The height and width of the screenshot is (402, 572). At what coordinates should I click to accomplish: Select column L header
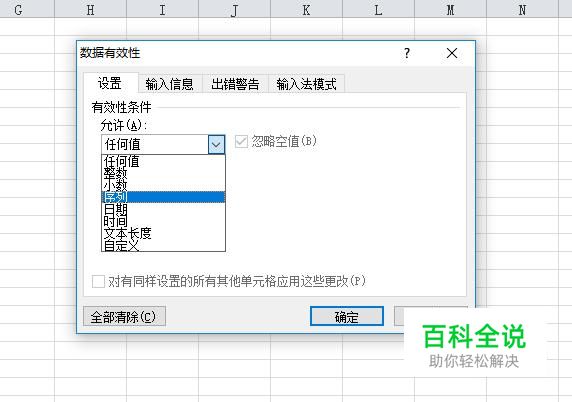pos(378,9)
